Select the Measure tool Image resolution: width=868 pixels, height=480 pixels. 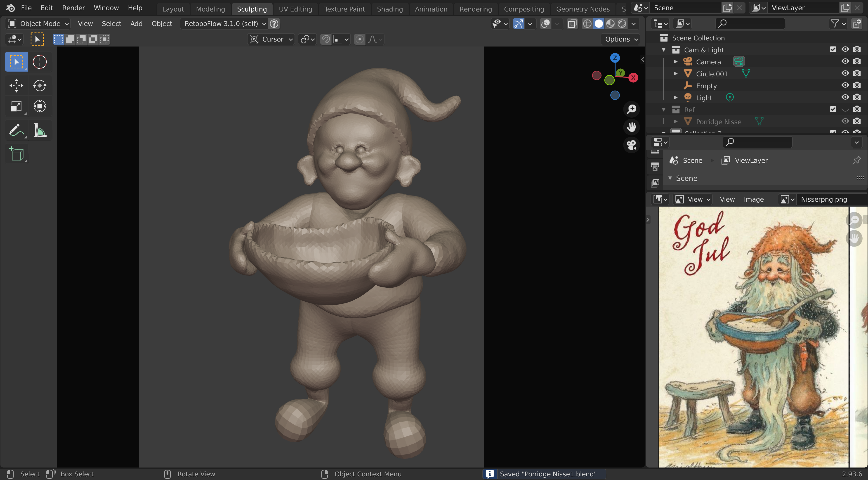(x=40, y=130)
